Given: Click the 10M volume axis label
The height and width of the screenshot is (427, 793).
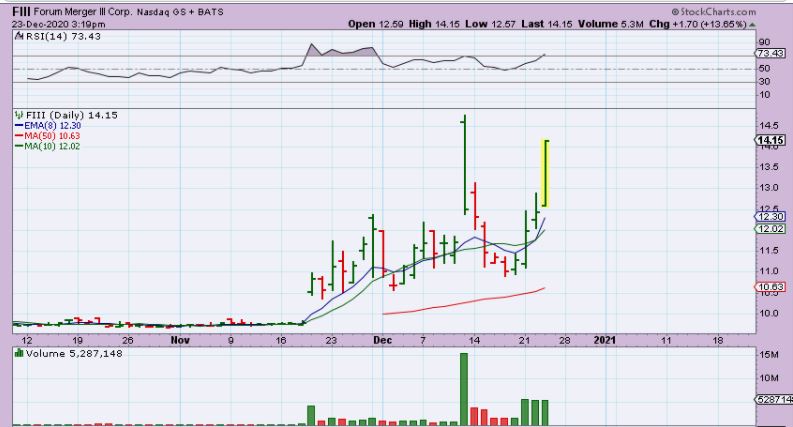Looking at the screenshot, I should (768, 378).
